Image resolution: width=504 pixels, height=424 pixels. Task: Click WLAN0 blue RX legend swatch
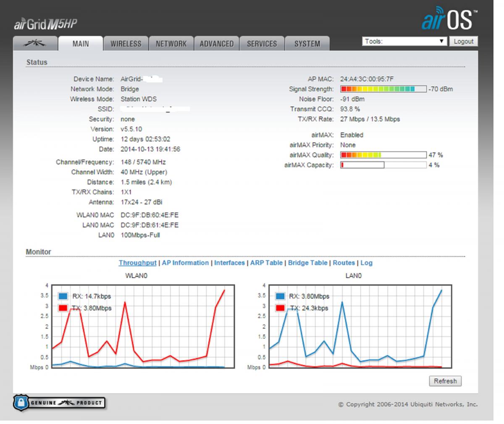(x=63, y=296)
